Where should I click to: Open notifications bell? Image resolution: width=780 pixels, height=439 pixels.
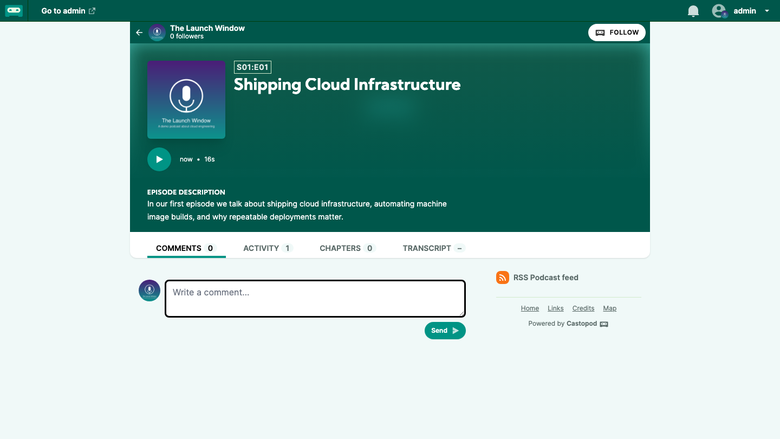[x=693, y=11]
